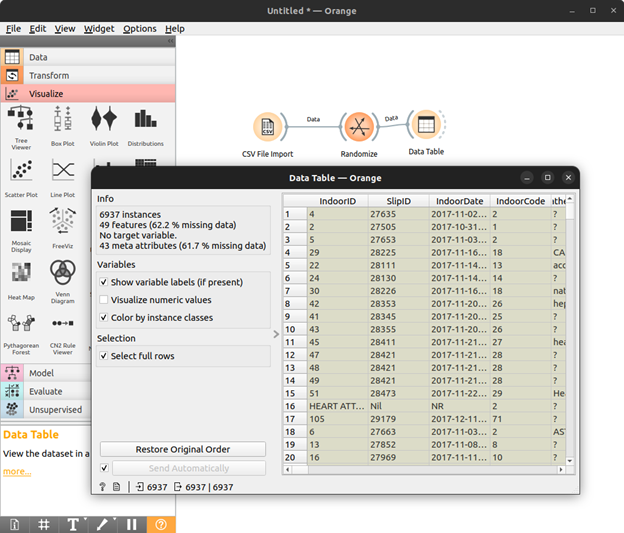This screenshot has width=624, height=533.
Task: Click the input data summary icon
Action: coord(140,486)
